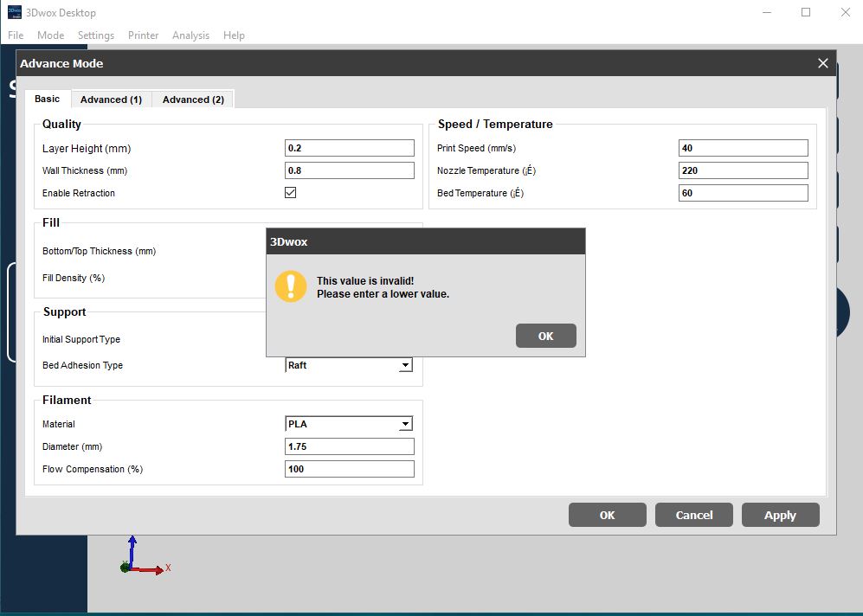Switch to the Advanced (1) tab
The height and width of the screenshot is (616, 863).
[x=111, y=99]
